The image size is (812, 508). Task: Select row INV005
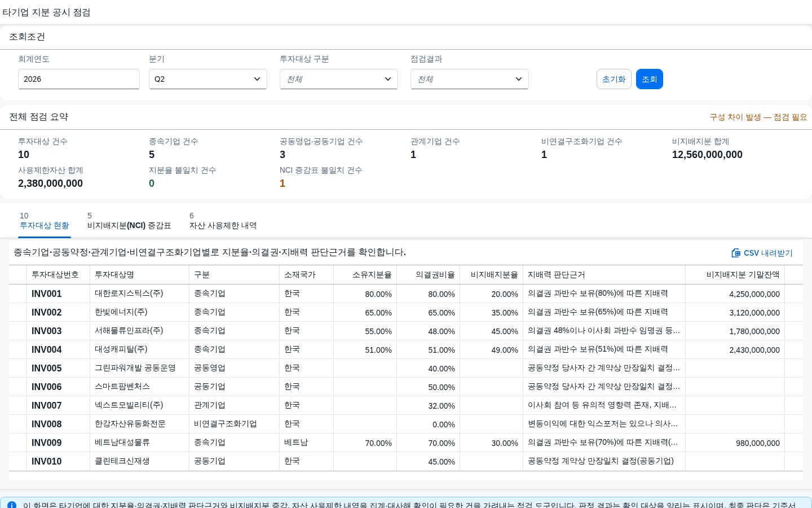[x=406, y=368]
